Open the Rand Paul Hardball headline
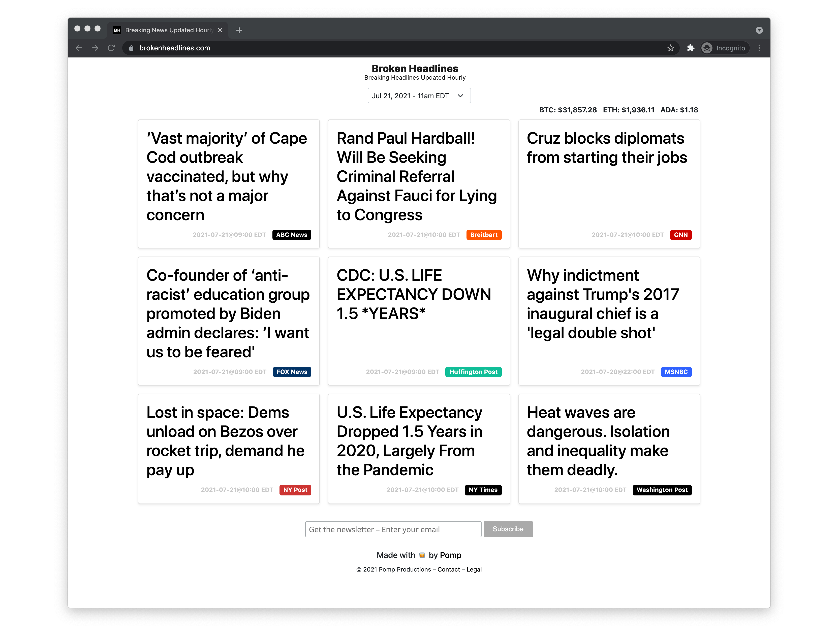This screenshot has width=840, height=630. [417, 177]
